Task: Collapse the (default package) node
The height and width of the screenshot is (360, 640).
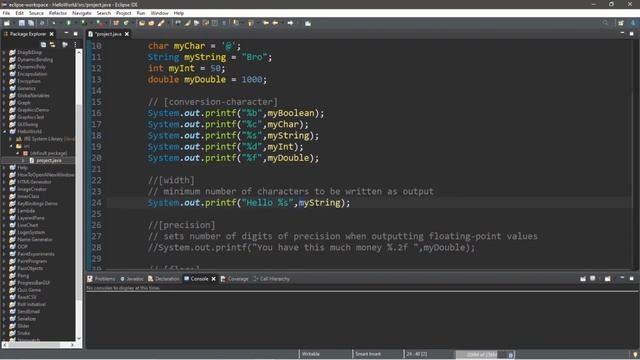Action: [18, 153]
